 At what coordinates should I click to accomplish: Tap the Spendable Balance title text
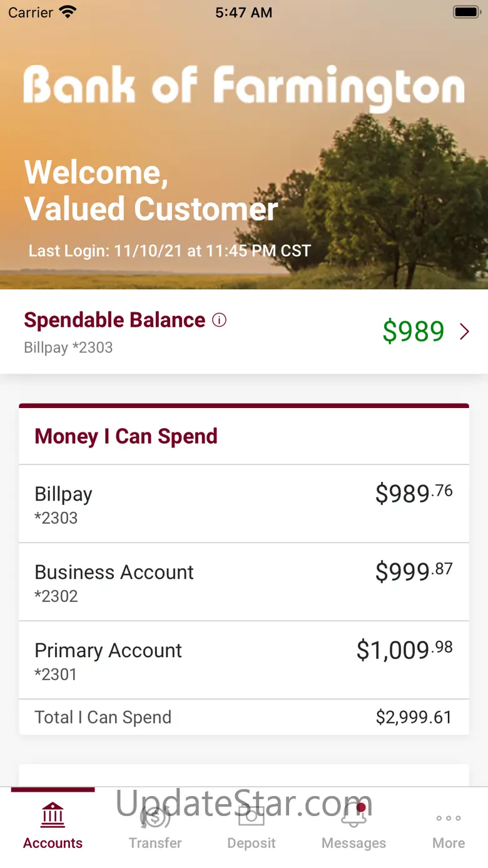coord(114,320)
